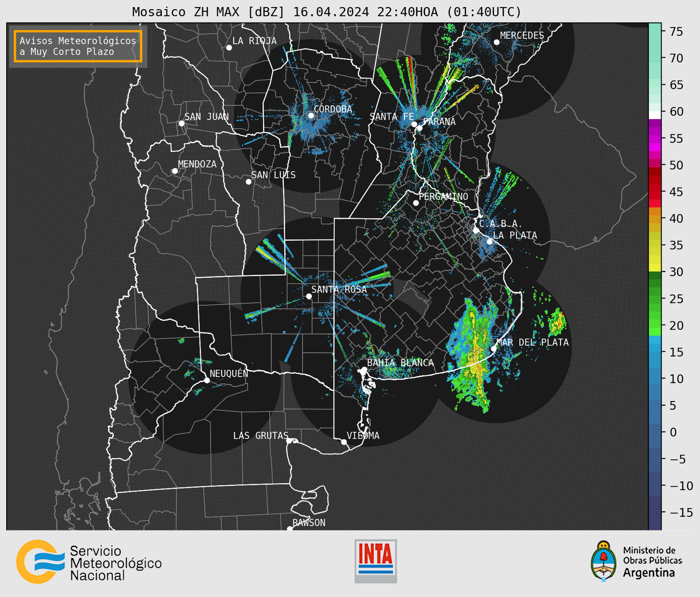
Task: Click the Neuquén city marker dot
Action: click(x=207, y=380)
